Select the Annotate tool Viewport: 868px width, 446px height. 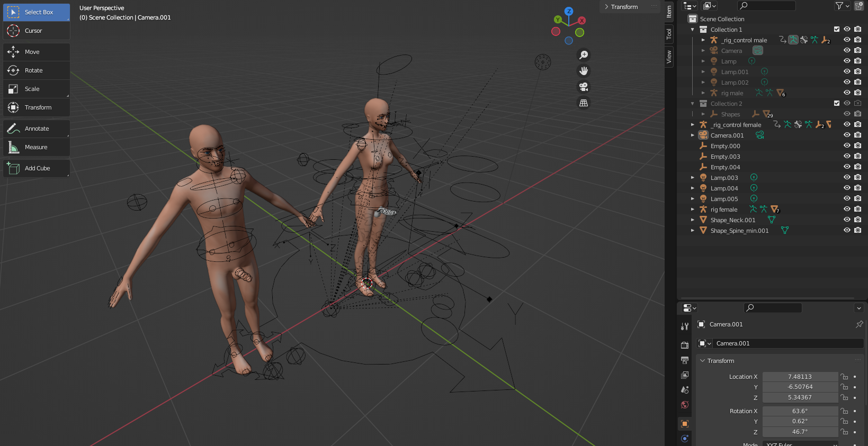click(x=37, y=129)
